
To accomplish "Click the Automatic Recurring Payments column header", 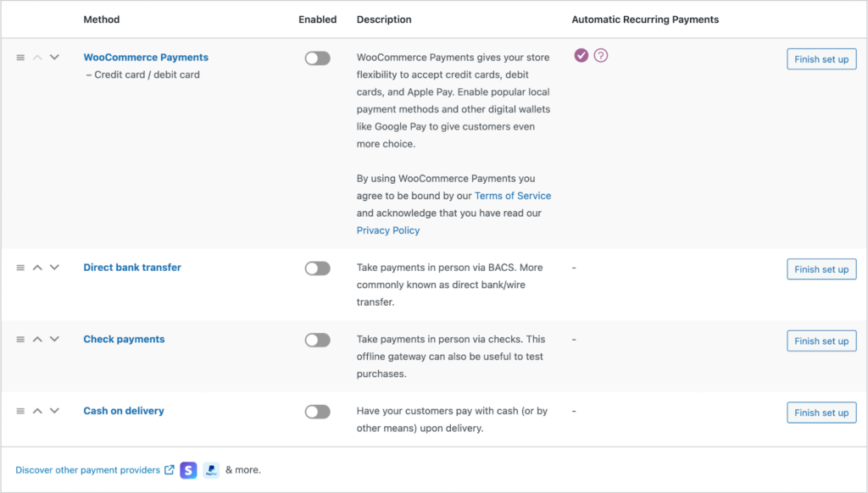I will [x=645, y=19].
